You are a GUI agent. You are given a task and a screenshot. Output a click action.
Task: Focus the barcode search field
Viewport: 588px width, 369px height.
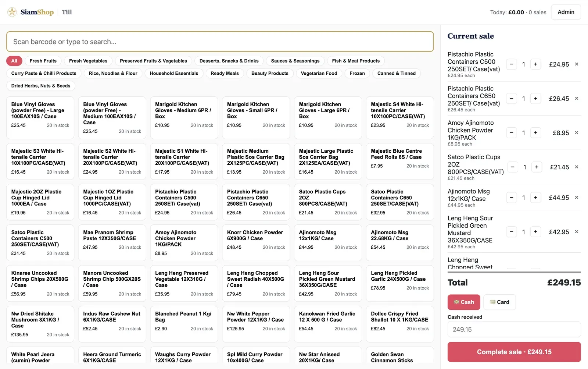coord(220,42)
